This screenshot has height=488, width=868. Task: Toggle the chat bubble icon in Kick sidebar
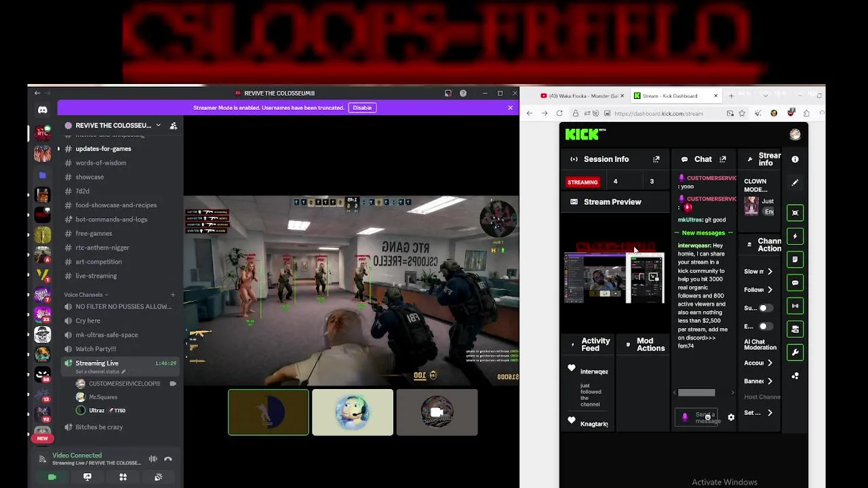[x=795, y=283]
